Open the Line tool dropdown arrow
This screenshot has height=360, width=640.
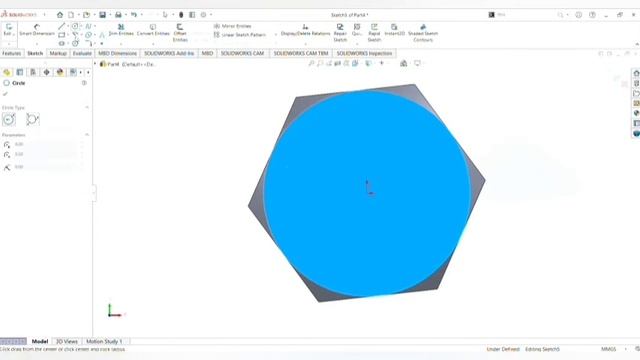click(x=68, y=26)
